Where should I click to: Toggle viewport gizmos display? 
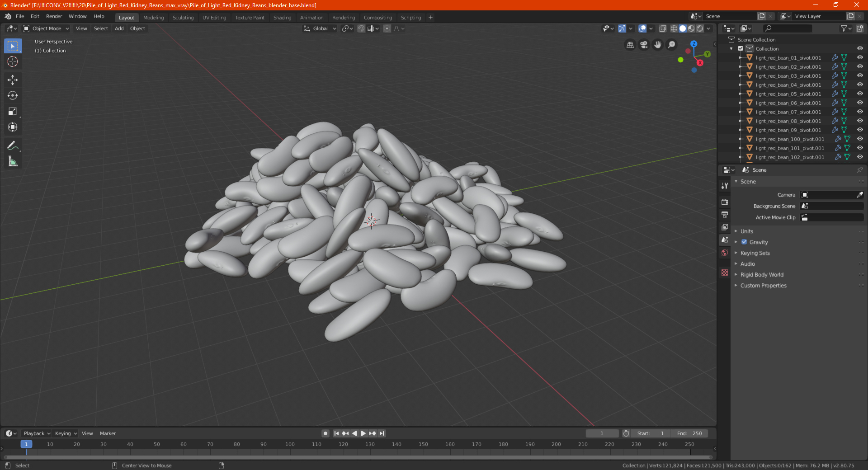coord(622,28)
